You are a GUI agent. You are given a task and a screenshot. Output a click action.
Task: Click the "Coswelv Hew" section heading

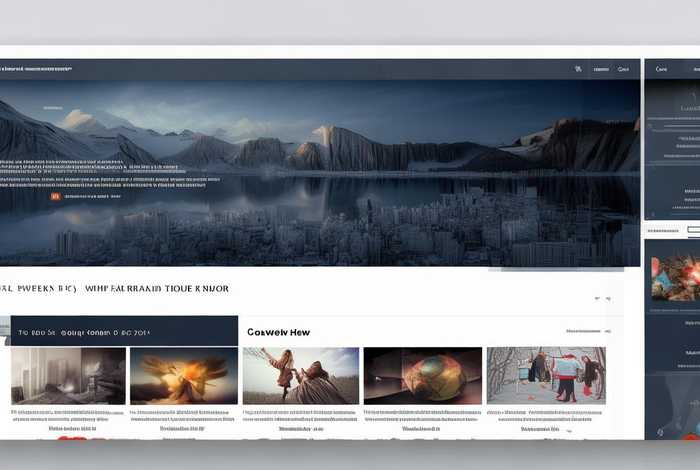click(279, 331)
